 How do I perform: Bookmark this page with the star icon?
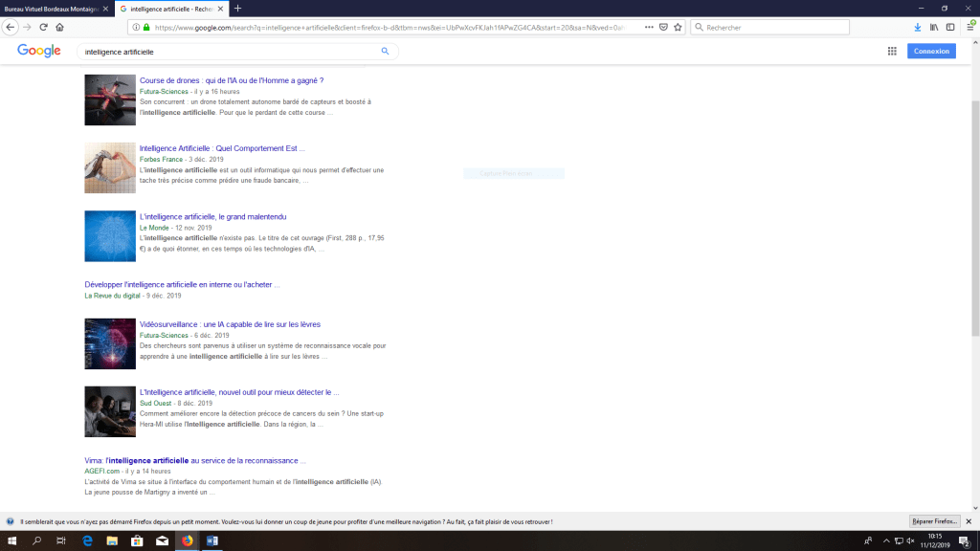click(x=678, y=27)
